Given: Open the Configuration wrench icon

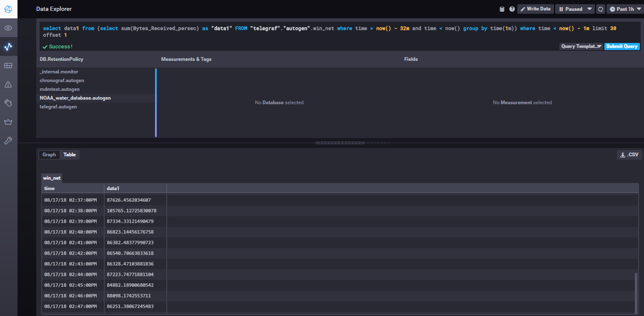Looking at the screenshot, I should [x=8, y=140].
